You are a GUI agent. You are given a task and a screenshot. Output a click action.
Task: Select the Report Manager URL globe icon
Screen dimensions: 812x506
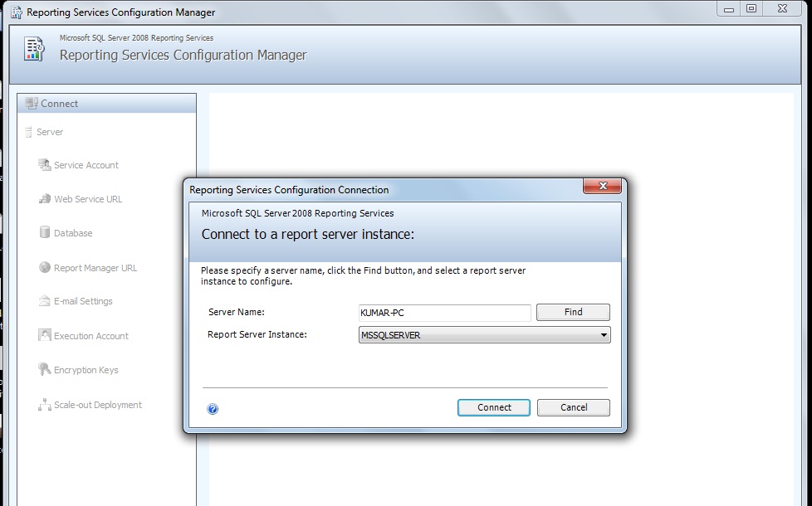point(43,267)
